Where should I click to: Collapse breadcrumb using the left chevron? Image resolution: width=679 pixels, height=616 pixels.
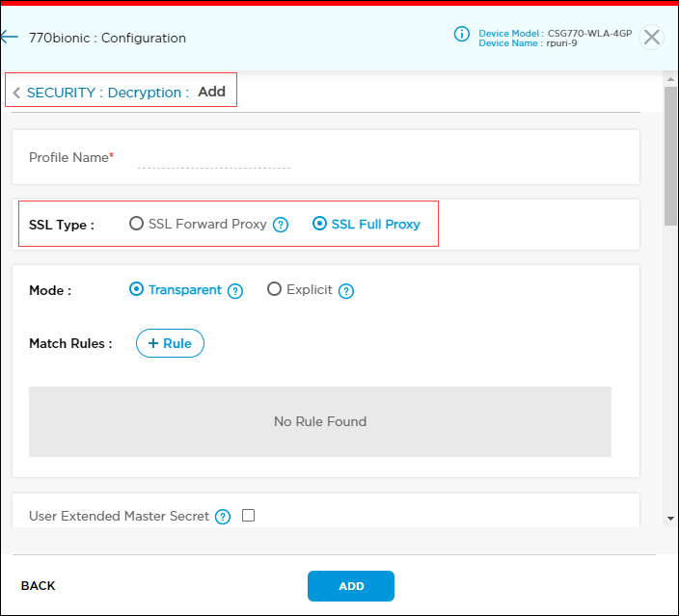tap(16, 94)
